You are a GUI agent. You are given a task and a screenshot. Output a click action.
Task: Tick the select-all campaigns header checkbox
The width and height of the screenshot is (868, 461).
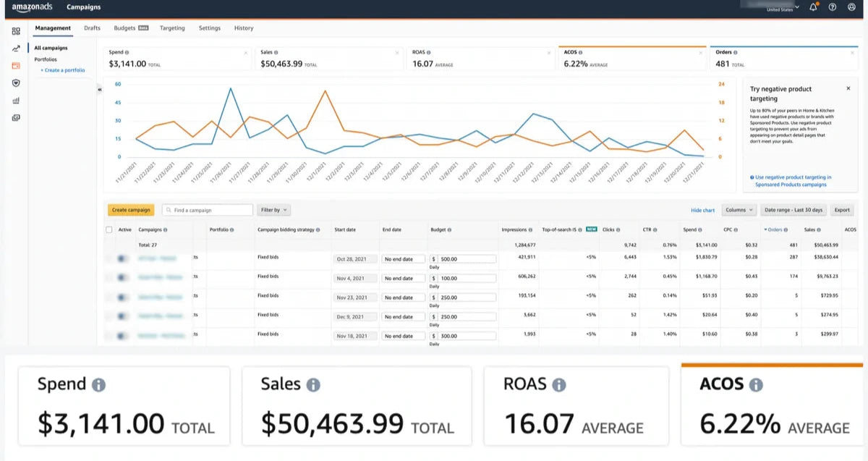tap(109, 229)
